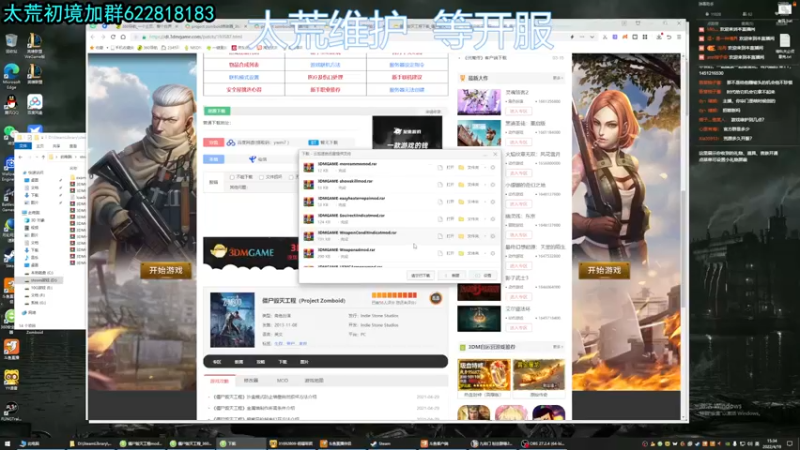Image resolution: width=800 pixels, height=450 pixels.
Task: Go forward in the browser
Action: pyautogui.click(x=103, y=37)
